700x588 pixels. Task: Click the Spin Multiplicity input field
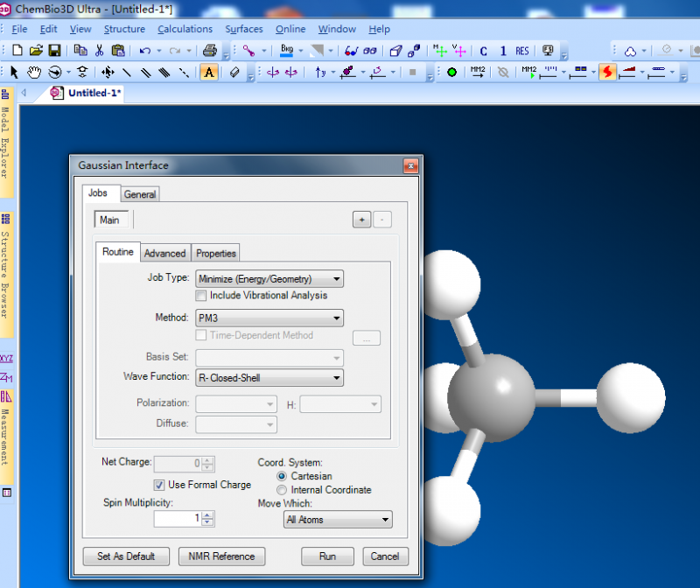click(178, 519)
